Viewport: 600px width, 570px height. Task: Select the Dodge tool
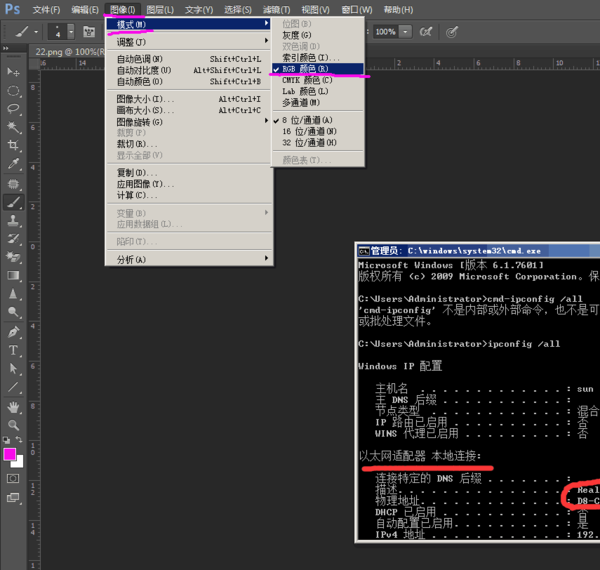click(13, 312)
